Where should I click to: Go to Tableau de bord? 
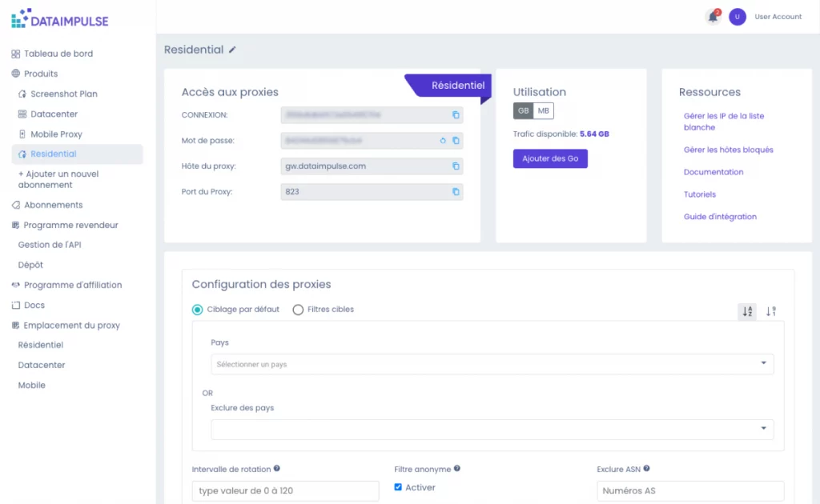click(58, 54)
